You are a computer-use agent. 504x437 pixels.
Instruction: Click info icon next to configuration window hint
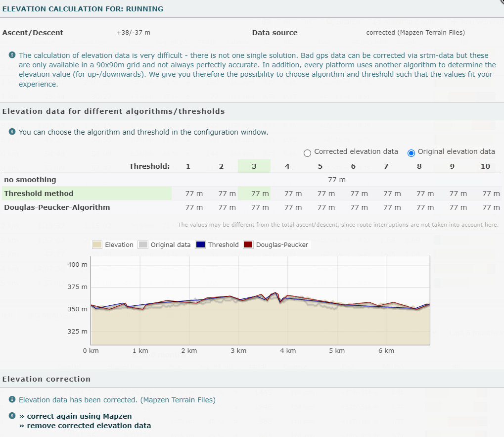12,132
